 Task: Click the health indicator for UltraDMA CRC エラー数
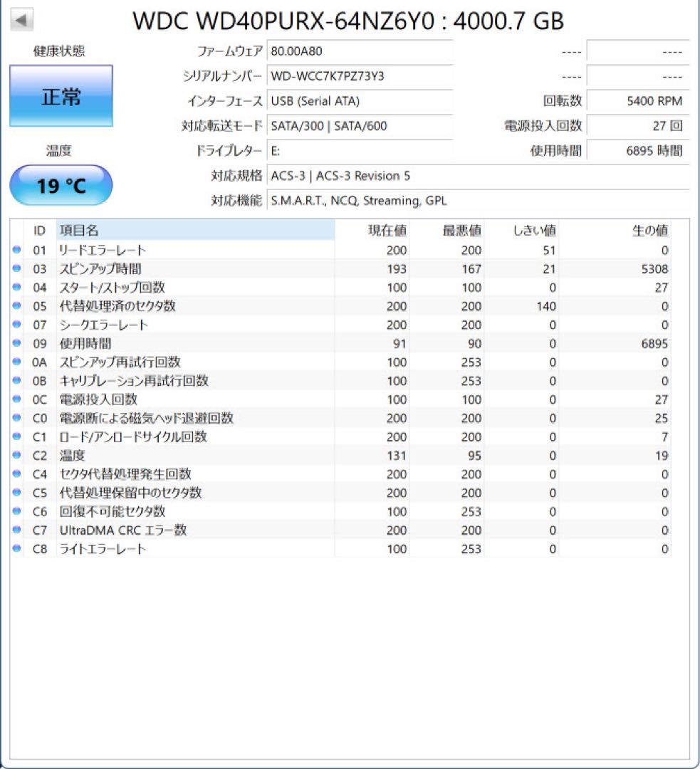pos(16,530)
